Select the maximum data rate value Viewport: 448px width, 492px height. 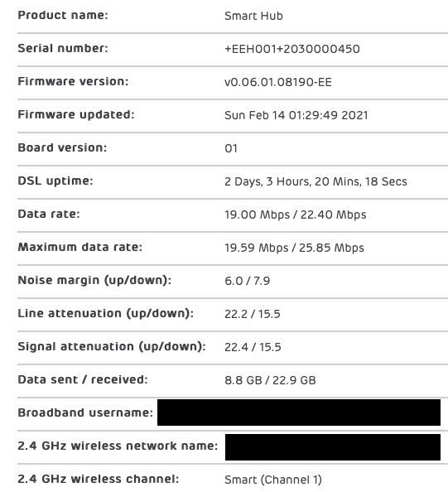[294, 248]
